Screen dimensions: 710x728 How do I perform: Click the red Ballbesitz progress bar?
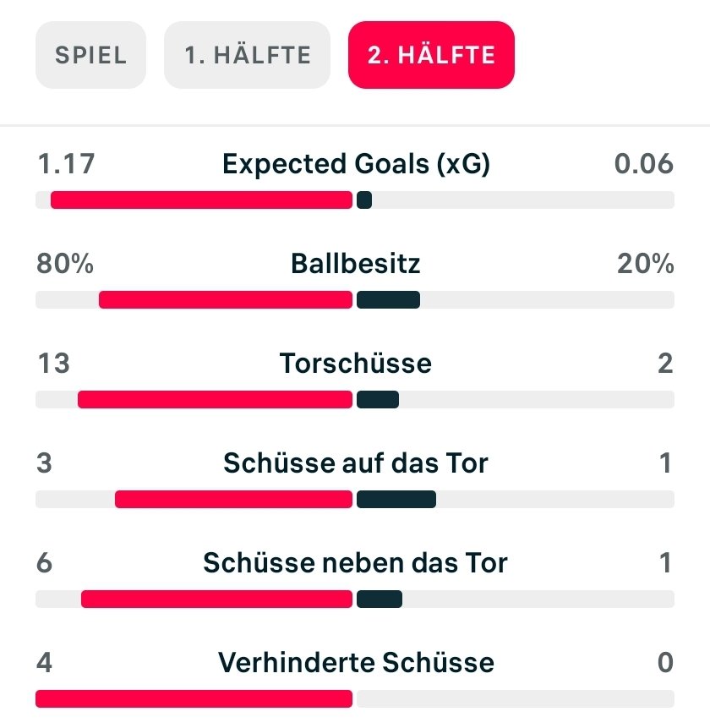(x=225, y=300)
